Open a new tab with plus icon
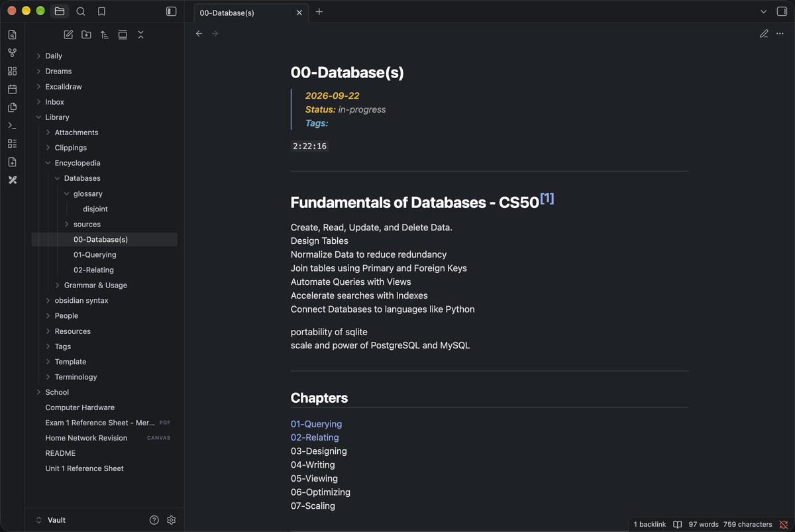Image resolution: width=795 pixels, height=532 pixels. (x=319, y=12)
